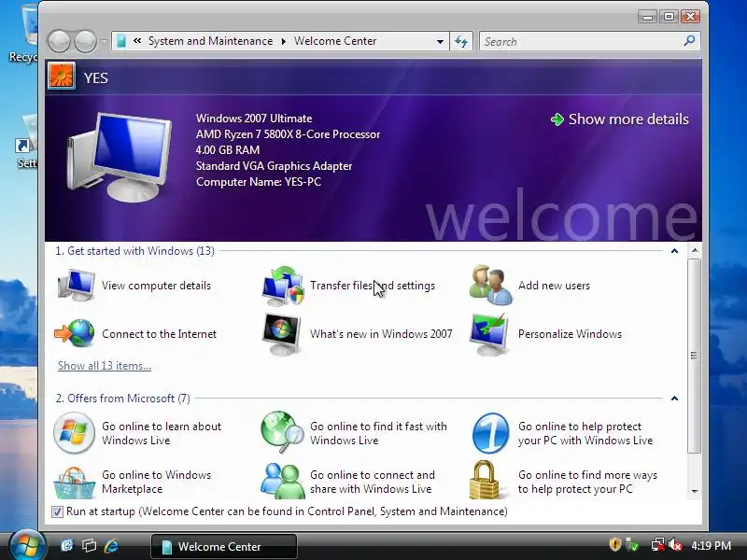The width and height of the screenshot is (747, 560).
Task: Open the address bar history dropdown
Action: click(440, 41)
